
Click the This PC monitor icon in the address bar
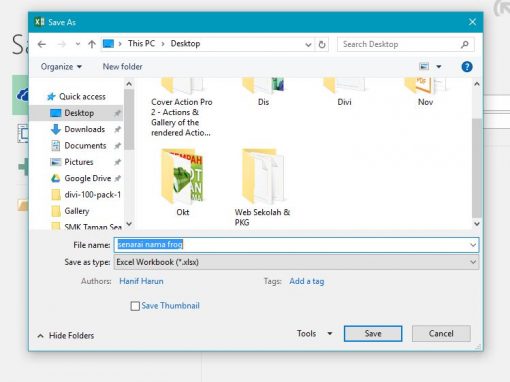(108, 44)
